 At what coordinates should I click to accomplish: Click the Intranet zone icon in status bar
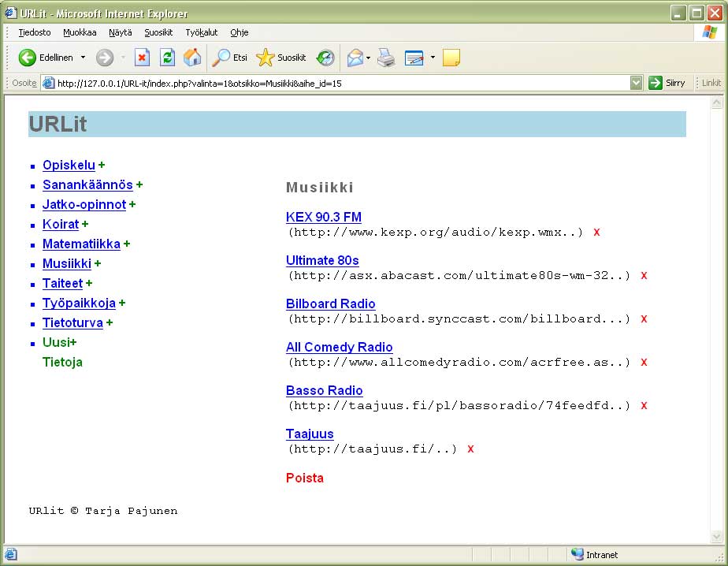point(577,554)
